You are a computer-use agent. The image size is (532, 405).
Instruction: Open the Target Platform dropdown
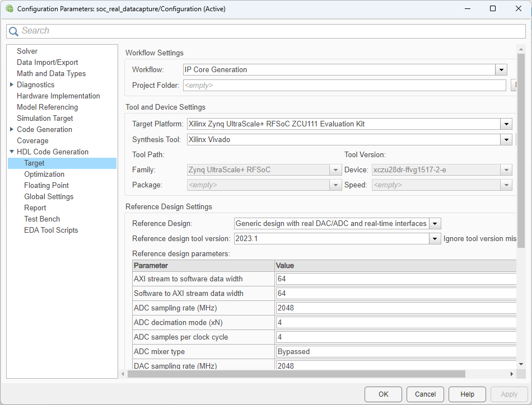coord(506,124)
